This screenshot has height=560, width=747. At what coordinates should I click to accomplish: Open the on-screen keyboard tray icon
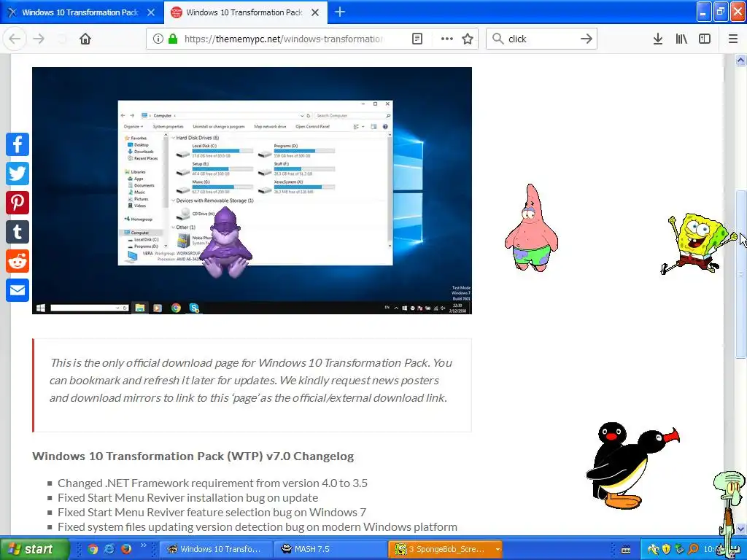[x=626, y=550]
